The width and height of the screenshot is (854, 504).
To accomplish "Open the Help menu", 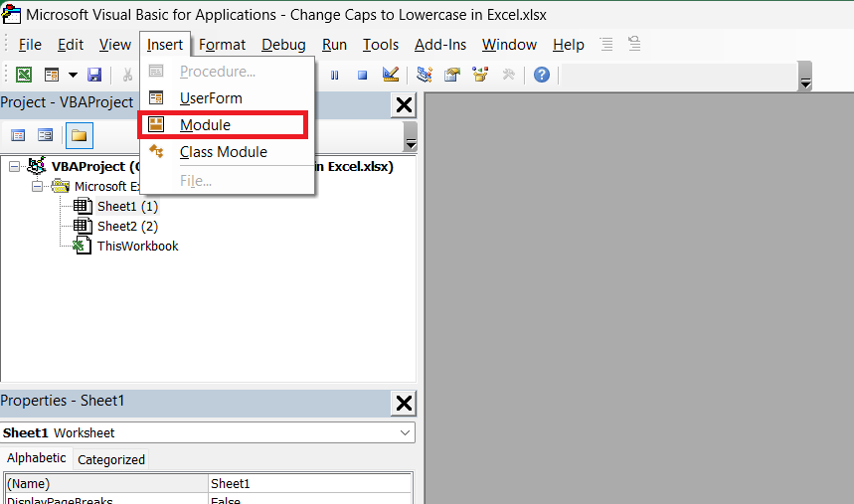I will (x=569, y=45).
